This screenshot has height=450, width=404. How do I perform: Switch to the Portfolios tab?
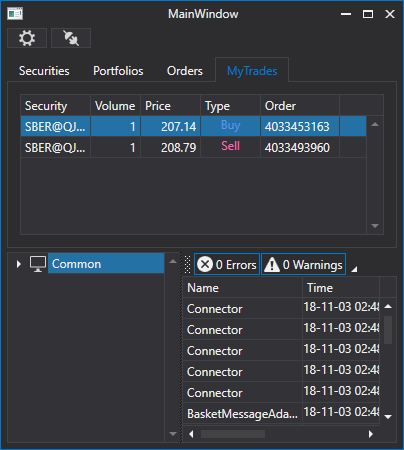click(118, 71)
